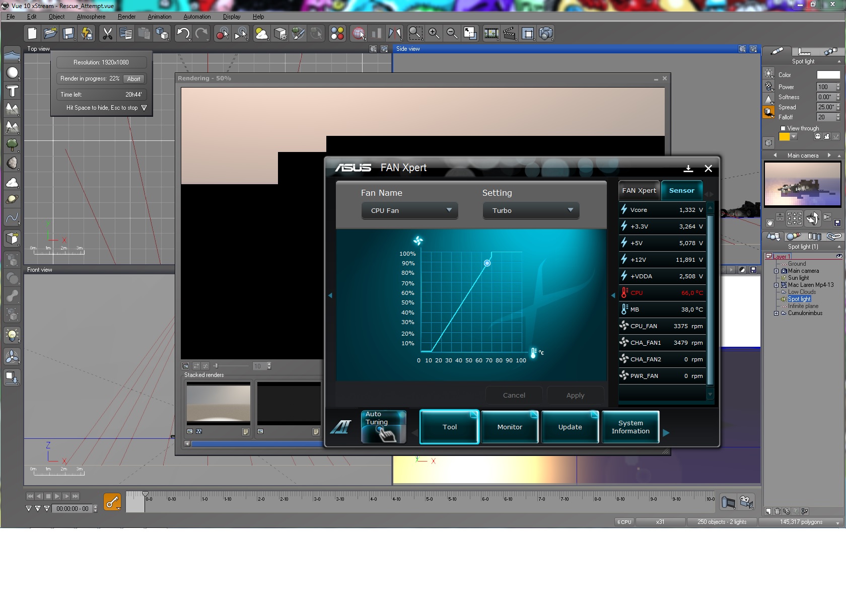Expand the Mac Laren Mp4-13 tree node
The height and width of the screenshot is (616, 846).
pyautogui.click(x=776, y=285)
